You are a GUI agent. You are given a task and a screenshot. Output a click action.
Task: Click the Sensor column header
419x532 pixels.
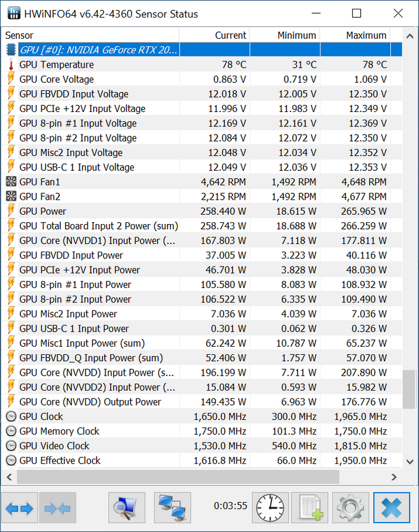click(91, 35)
